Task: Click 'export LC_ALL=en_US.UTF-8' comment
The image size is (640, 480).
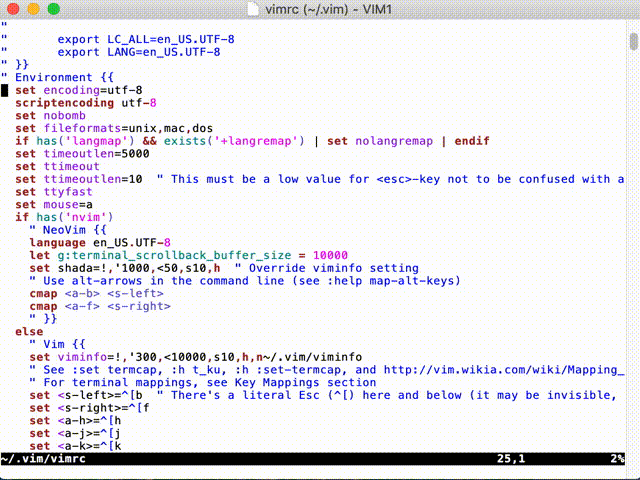Action: pos(146,39)
